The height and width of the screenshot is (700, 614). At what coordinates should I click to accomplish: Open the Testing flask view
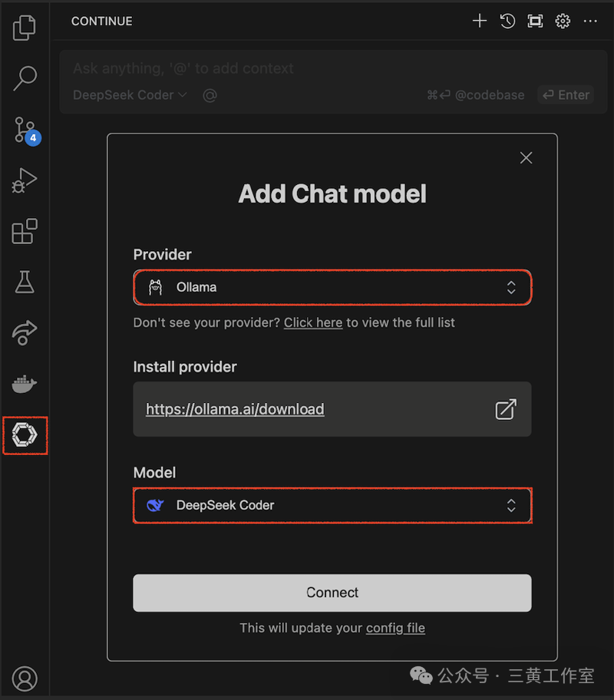[x=25, y=282]
